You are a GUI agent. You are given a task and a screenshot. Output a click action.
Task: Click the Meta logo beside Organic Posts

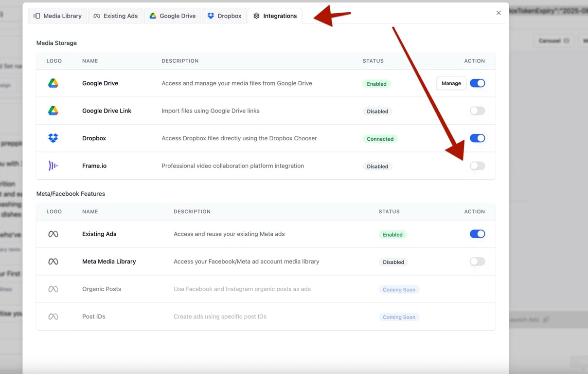pyautogui.click(x=53, y=289)
